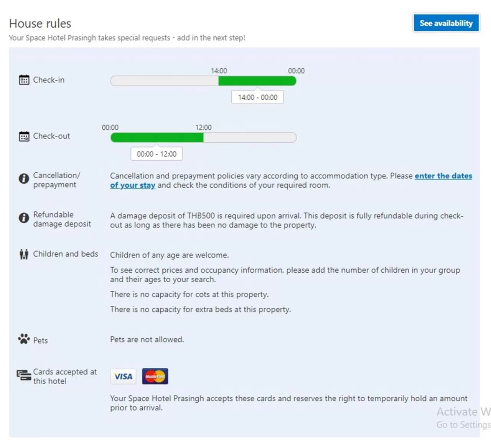Click the Children and beds family icon

(24, 254)
